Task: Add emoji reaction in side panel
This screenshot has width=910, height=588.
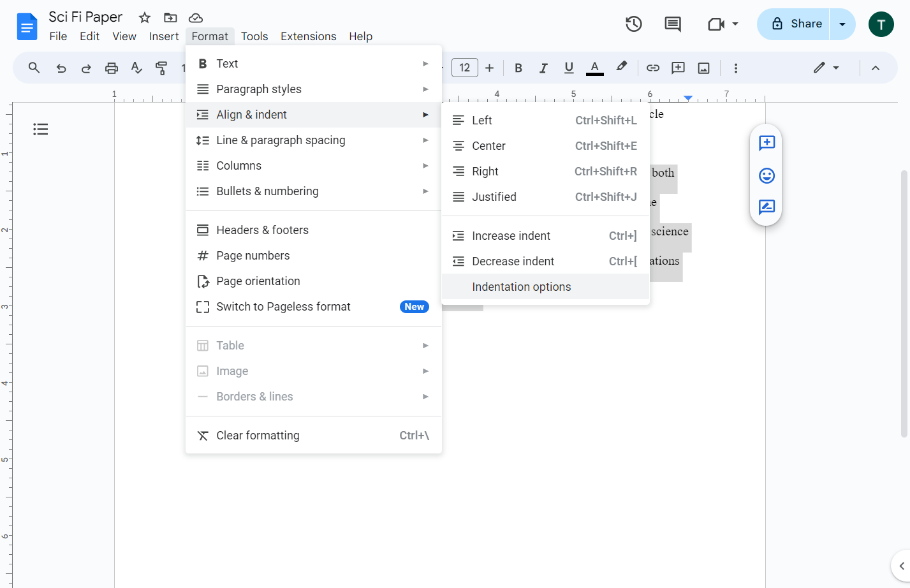Action: pos(767,175)
